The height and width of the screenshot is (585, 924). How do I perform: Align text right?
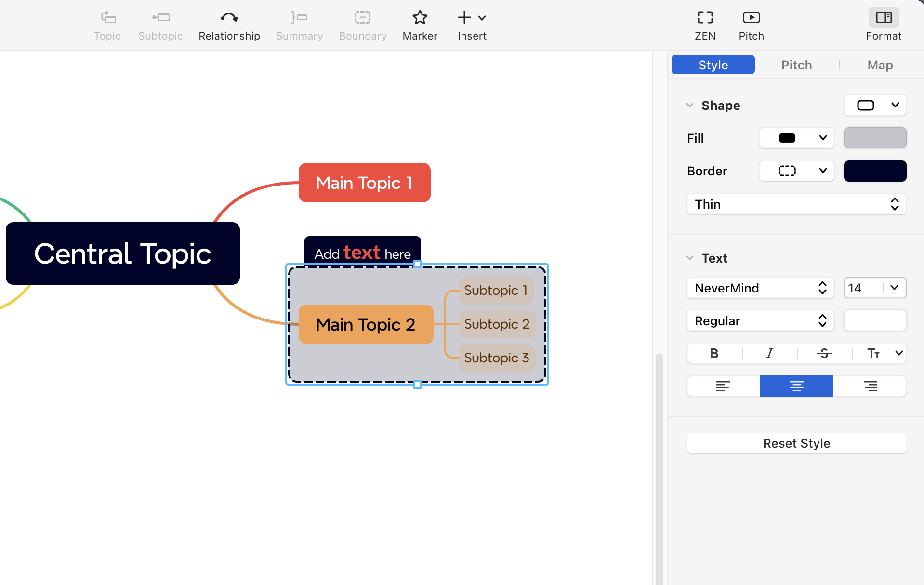(x=870, y=386)
